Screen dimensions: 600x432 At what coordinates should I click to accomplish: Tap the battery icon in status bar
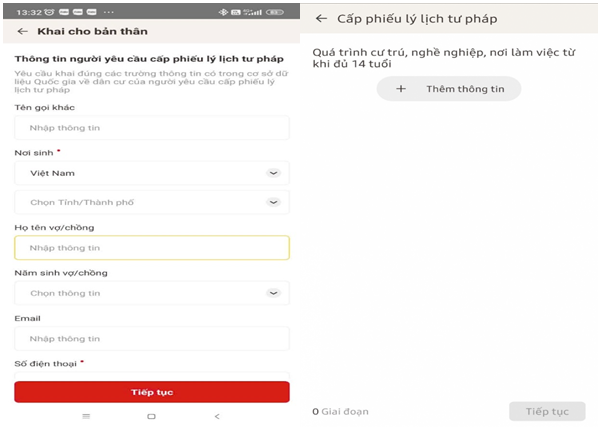pos(275,12)
